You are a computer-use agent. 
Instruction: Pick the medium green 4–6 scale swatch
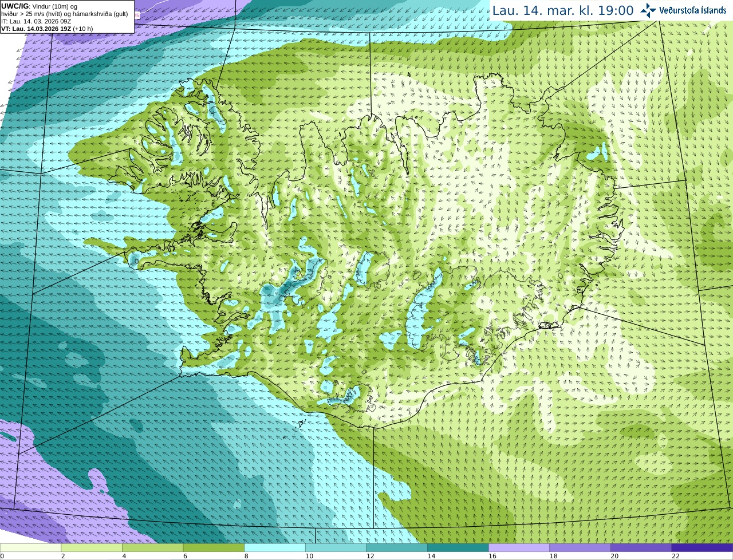[152, 548]
